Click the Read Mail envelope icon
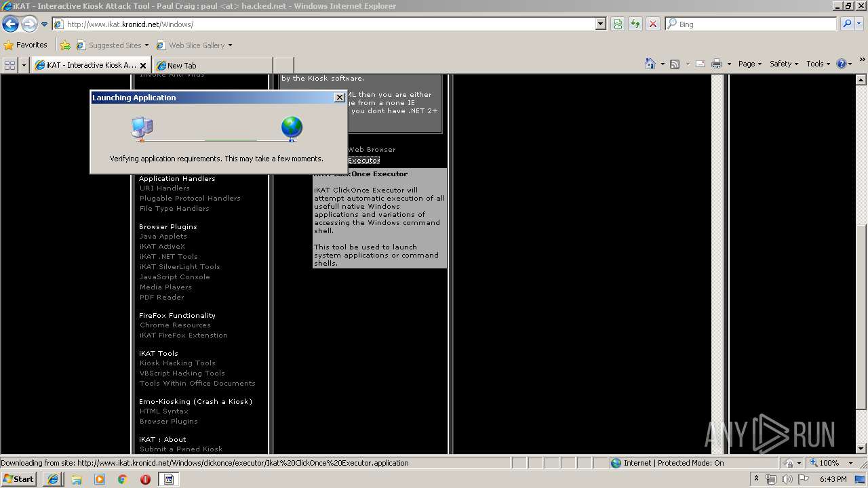This screenshot has height=488, width=868. click(701, 64)
